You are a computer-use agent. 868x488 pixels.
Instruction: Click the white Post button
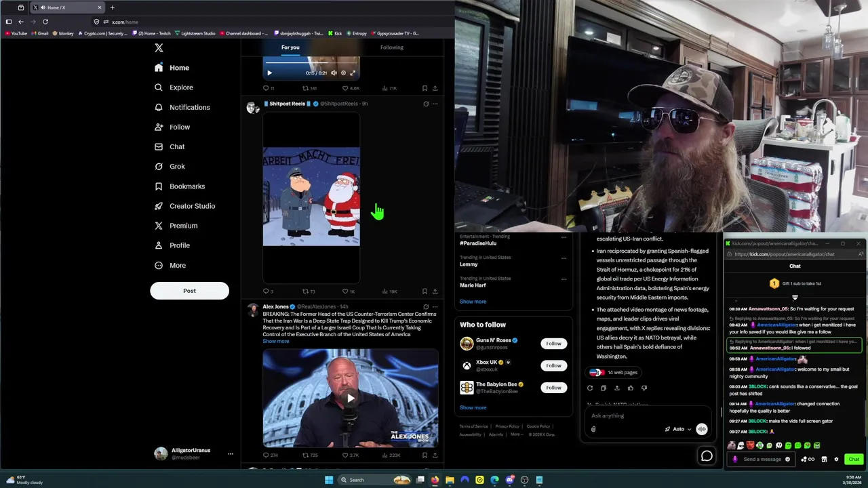[x=189, y=291]
